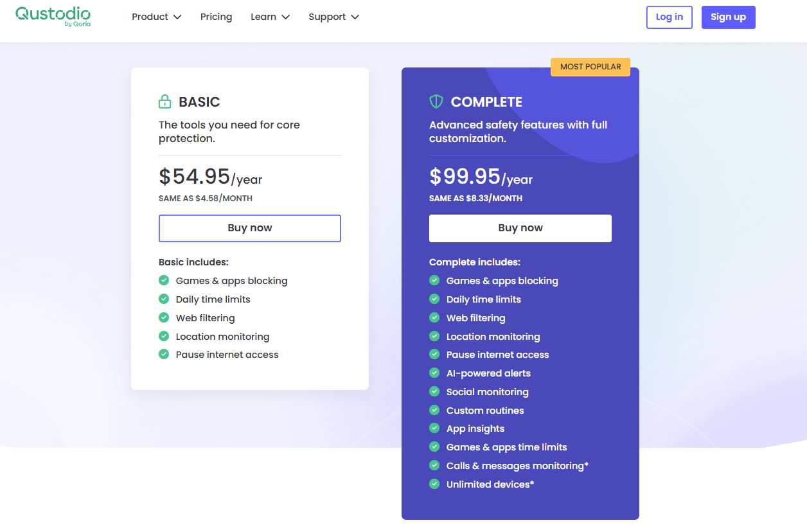Expand the Learn menu
Image resolution: width=807 pixels, height=532 pixels.
coord(270,17)
